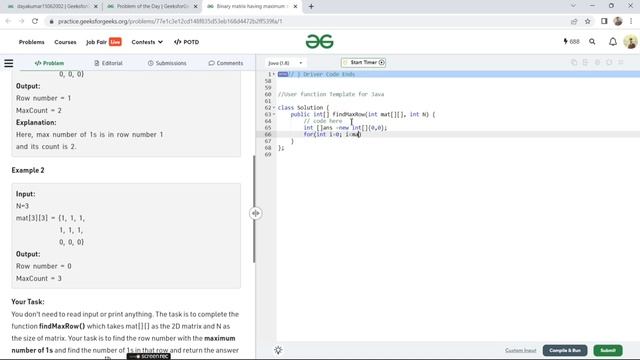Viewport: 640px width, 360px height.
Task: Click the share page icon in address bar
Action: (x=574, y=21)
